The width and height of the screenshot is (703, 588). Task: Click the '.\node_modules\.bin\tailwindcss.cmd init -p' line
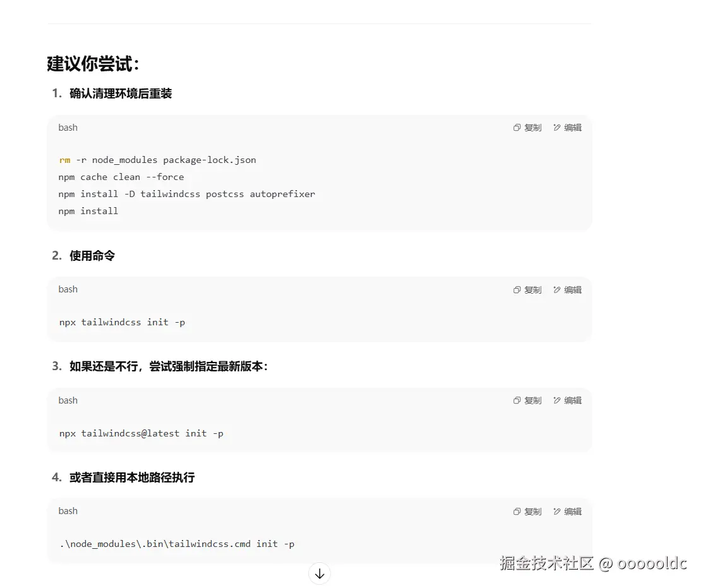pos(177,544)
